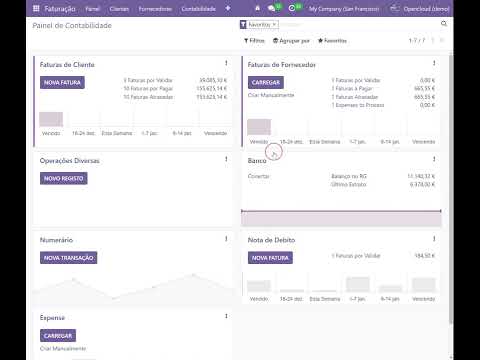Click CARREGAR in the Expense card
480x360 pixels.
pyautogui.click(x=58, y=336)
